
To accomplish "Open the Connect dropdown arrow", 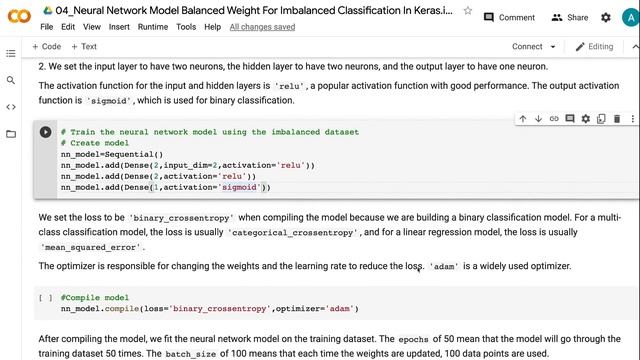I will (553, 47).
